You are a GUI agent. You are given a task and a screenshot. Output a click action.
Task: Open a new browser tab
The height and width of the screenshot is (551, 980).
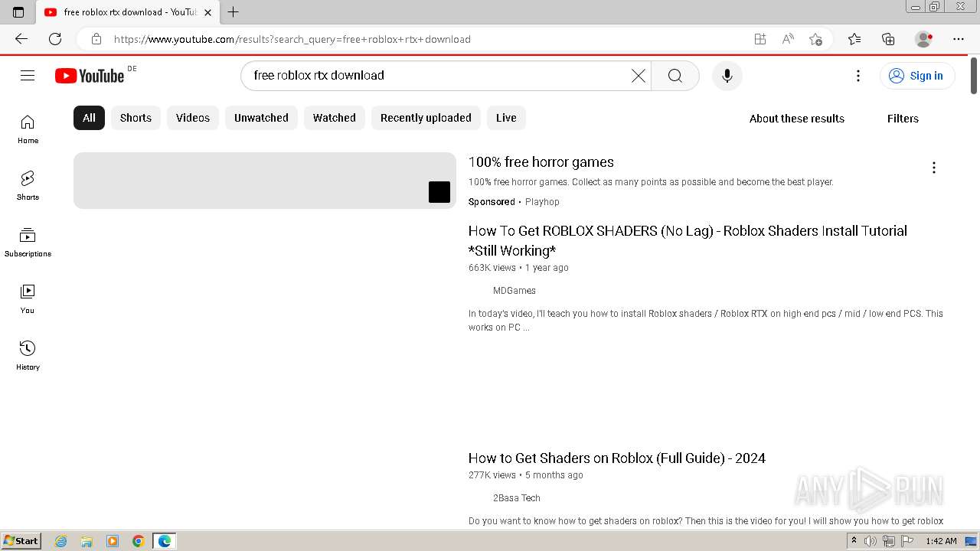[x=234, y=11]
